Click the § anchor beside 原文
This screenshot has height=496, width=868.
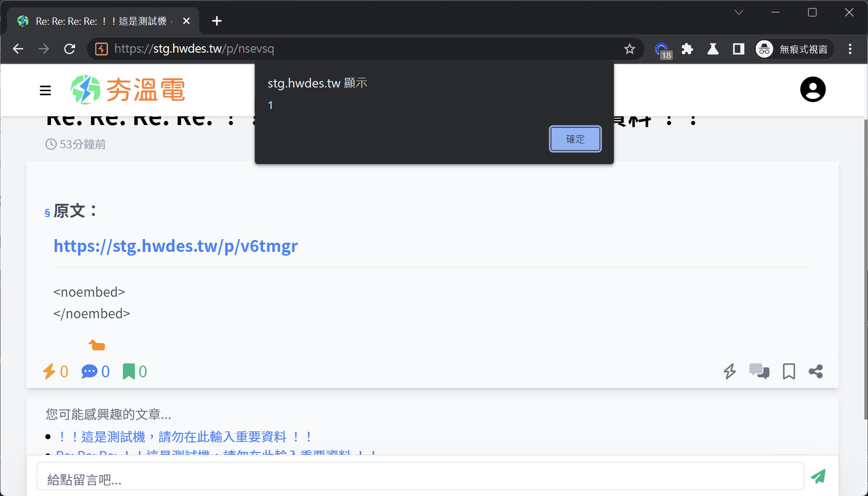coord(47,213)
